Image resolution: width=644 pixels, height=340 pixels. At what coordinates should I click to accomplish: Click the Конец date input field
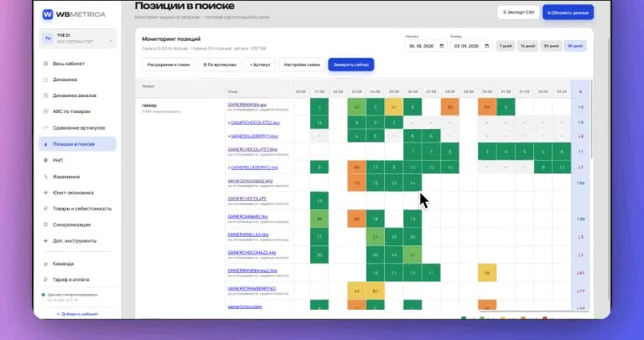click(x=471, y=46)
